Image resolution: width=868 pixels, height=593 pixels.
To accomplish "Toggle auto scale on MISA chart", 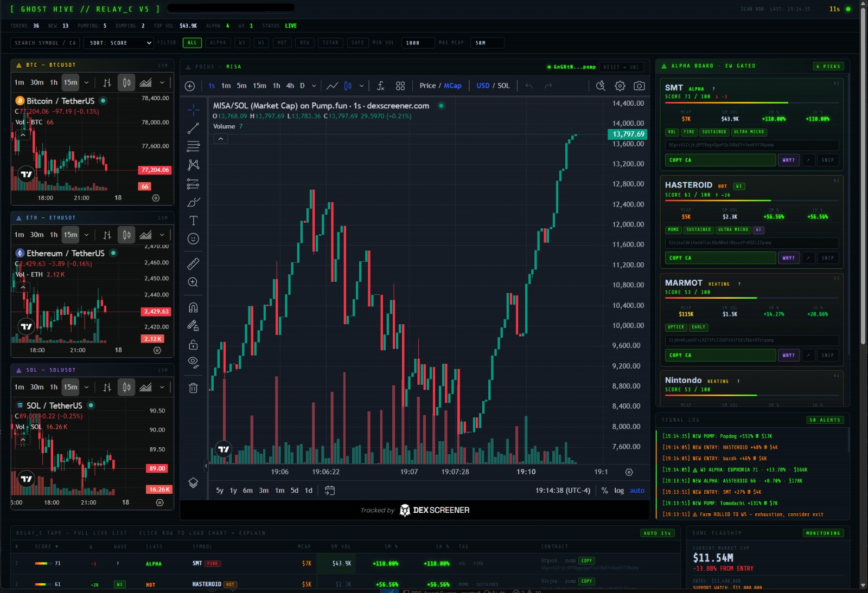I will [x=637, y=491].
